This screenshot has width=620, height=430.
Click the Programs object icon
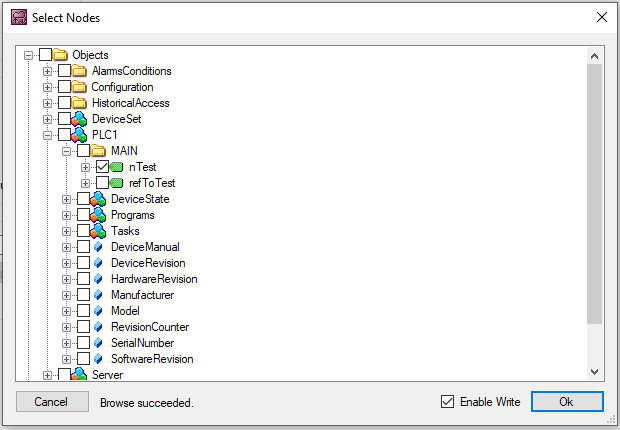click(99, 215)
